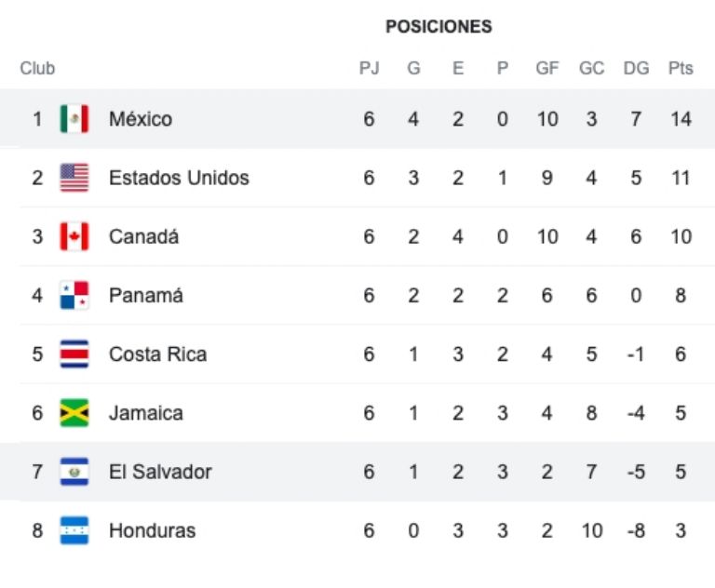715x588 pixels.
Task: Click the Club column header
Action: (37, 68)
